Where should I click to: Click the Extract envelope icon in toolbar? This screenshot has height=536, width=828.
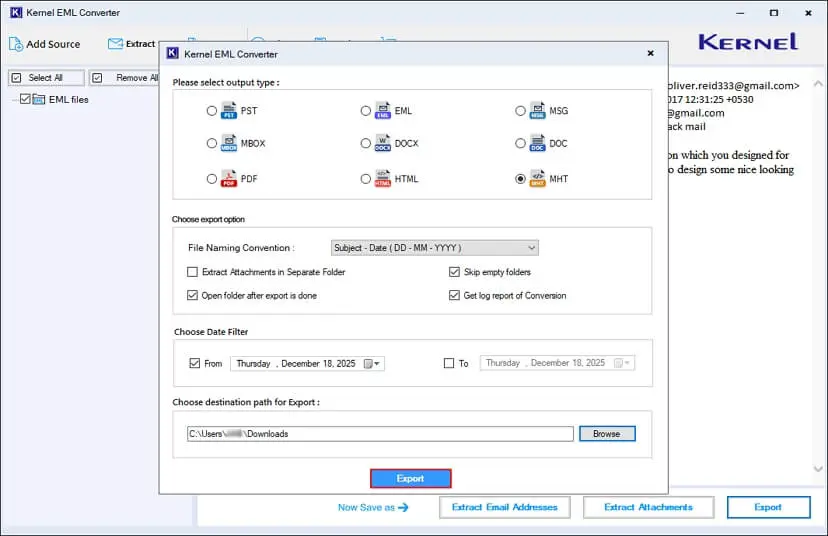115,44
